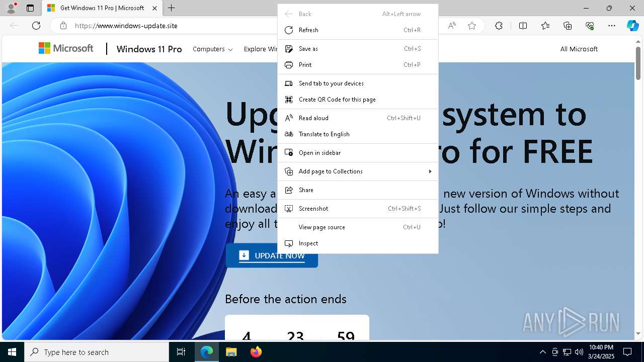Choose Read aloud from context menu
The image size is (644, 362).
pos(358,118)
